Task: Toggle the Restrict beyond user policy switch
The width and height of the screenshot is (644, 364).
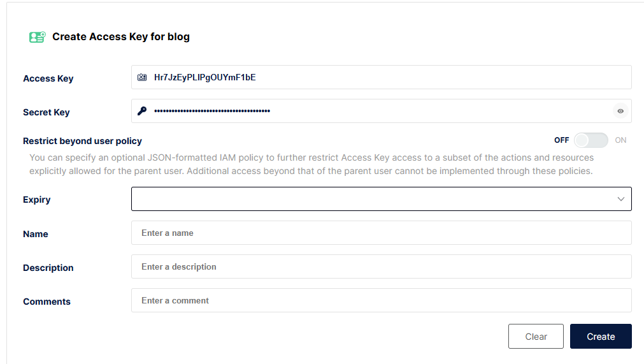Action: click(x=590, y=140)
